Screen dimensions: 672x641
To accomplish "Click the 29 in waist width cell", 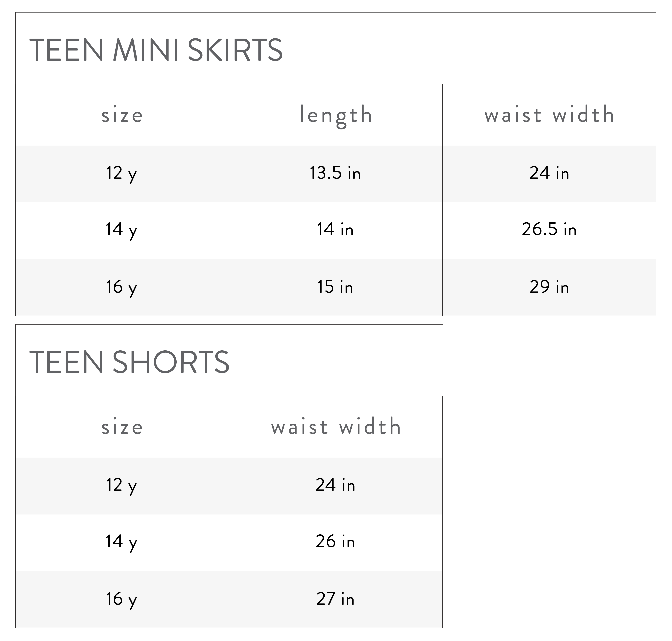I will click(549, 287).
